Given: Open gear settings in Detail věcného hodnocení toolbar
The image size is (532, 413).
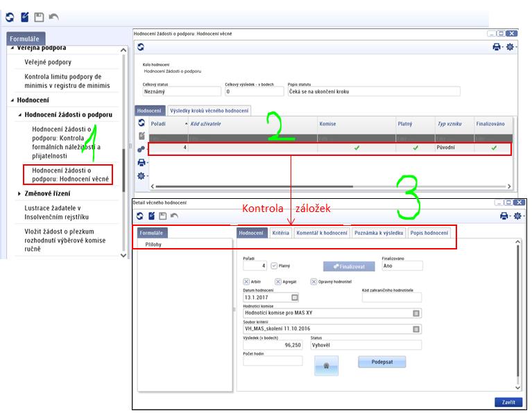Looking at the screenshot, I should 517,216.
